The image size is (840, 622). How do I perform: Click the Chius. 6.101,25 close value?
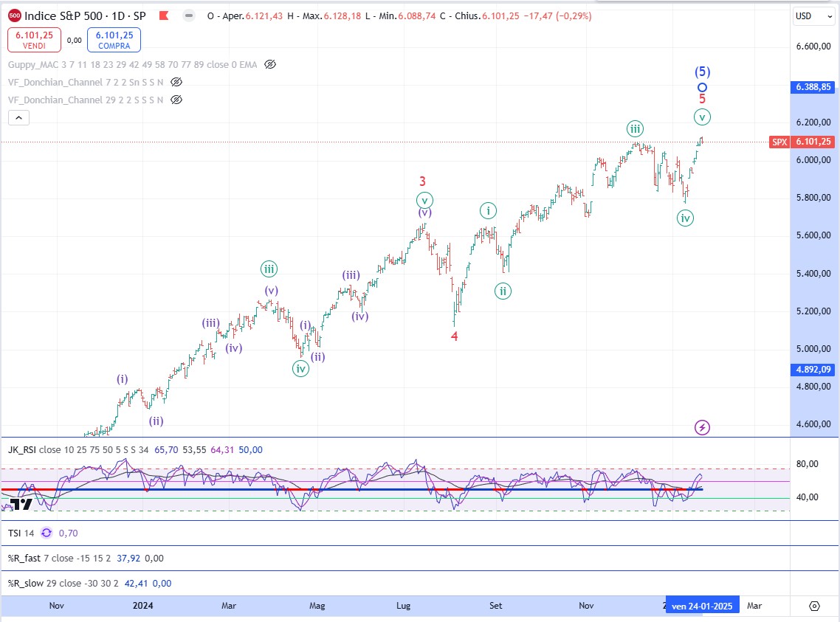coord(480,16)
